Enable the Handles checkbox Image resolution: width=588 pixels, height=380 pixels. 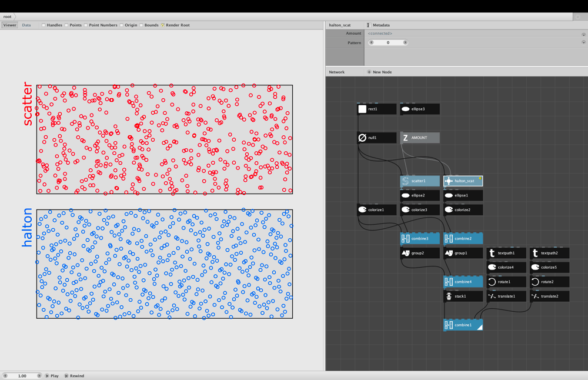click(44, 25)
